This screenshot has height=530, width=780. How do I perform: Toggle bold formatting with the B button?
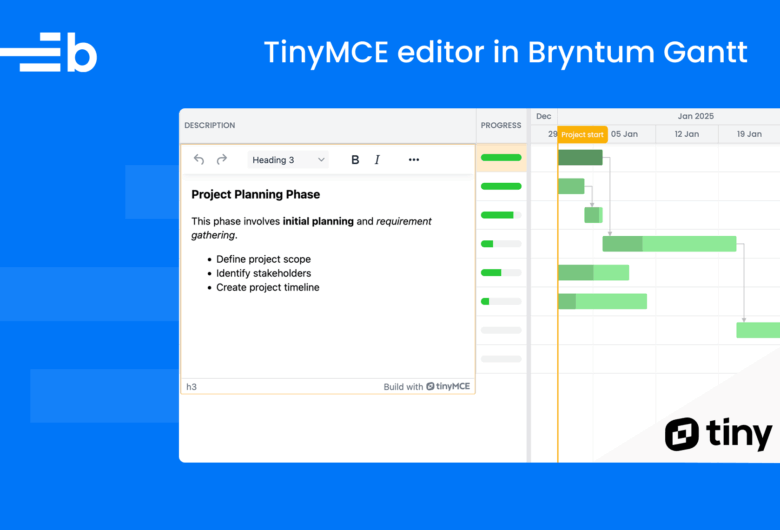click(x=355, y=160)
